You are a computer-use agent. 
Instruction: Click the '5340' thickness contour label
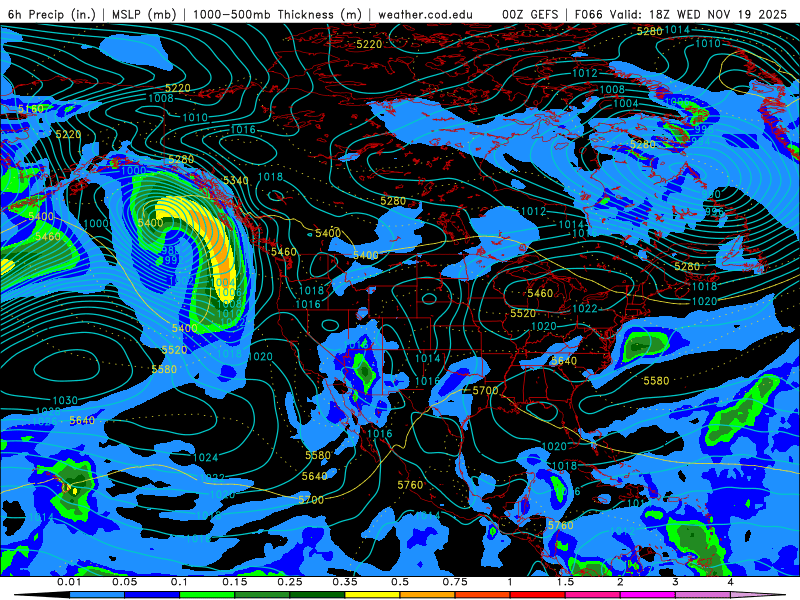[x=236, y=180]
